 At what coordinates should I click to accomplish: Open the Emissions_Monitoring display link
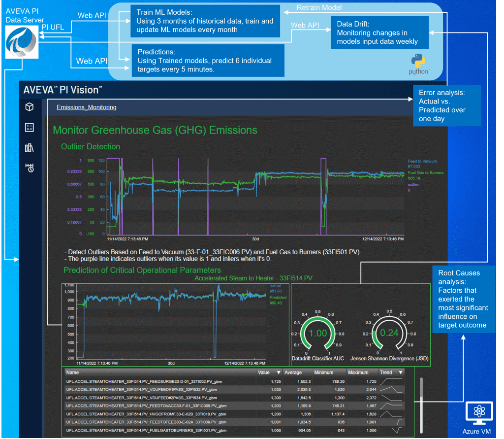(x=87, y=107)
